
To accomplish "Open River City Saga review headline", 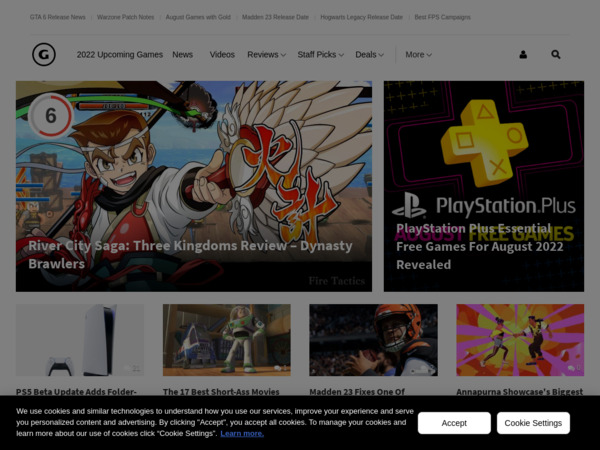I will pos(190,254).
